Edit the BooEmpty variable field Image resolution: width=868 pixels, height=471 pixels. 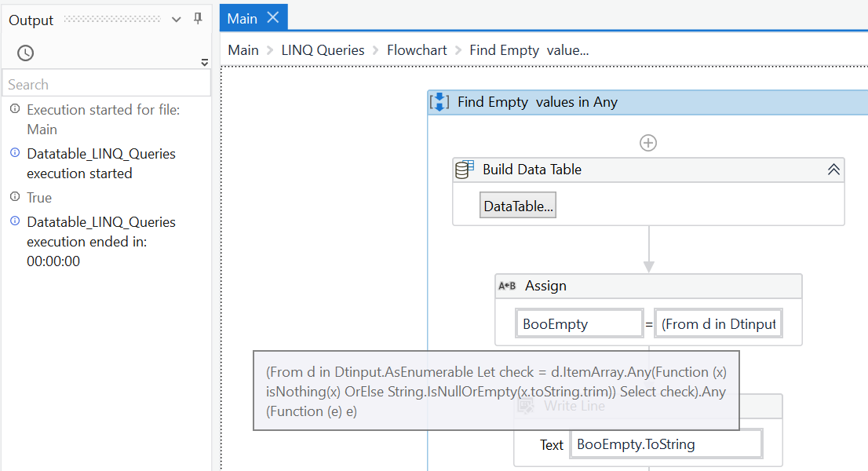(x=578, y=323)
